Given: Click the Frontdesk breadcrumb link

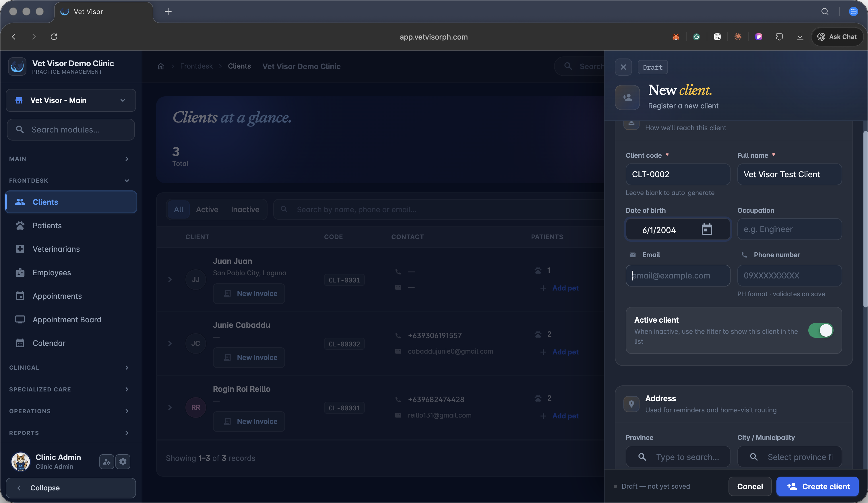Looking at the screenshot, I should pos(196,66).
